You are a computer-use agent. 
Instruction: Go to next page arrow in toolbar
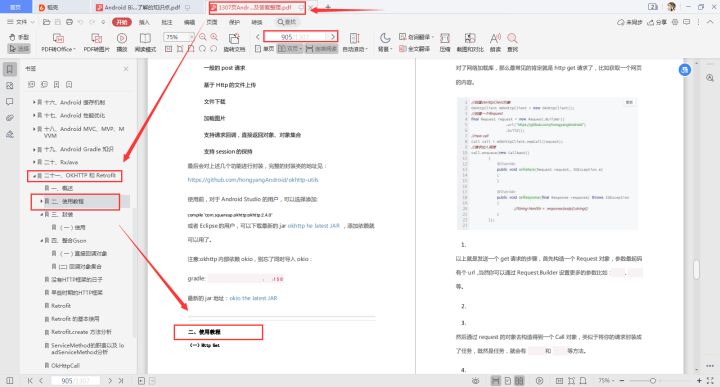tap(333, 37)
